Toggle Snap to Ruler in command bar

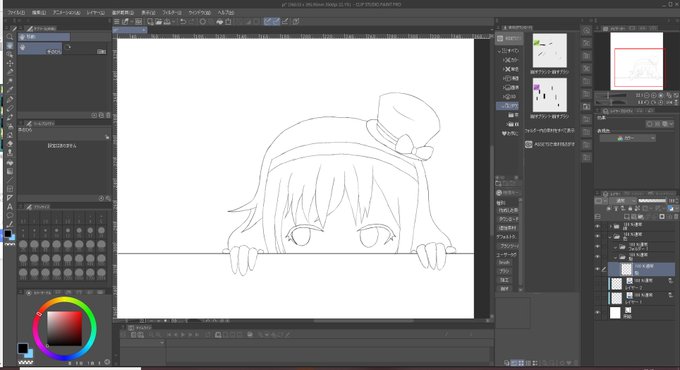point(268,21)
